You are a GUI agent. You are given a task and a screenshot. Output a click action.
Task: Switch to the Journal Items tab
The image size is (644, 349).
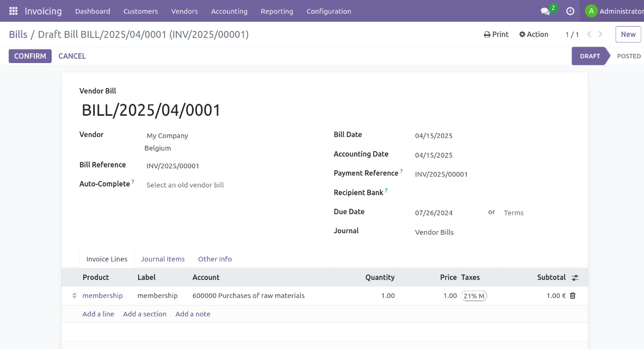coord(163,259)
